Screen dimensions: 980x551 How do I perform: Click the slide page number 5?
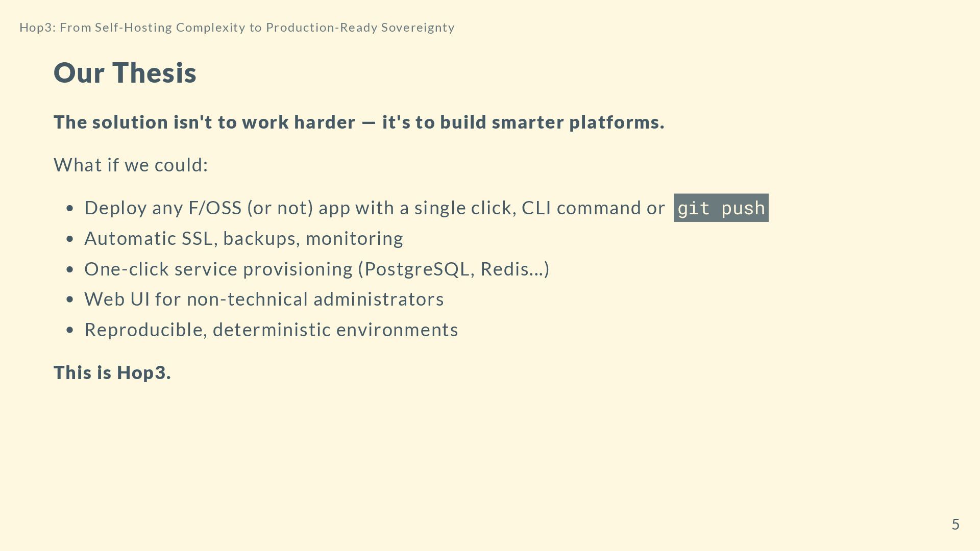click(x=955, y=524)
